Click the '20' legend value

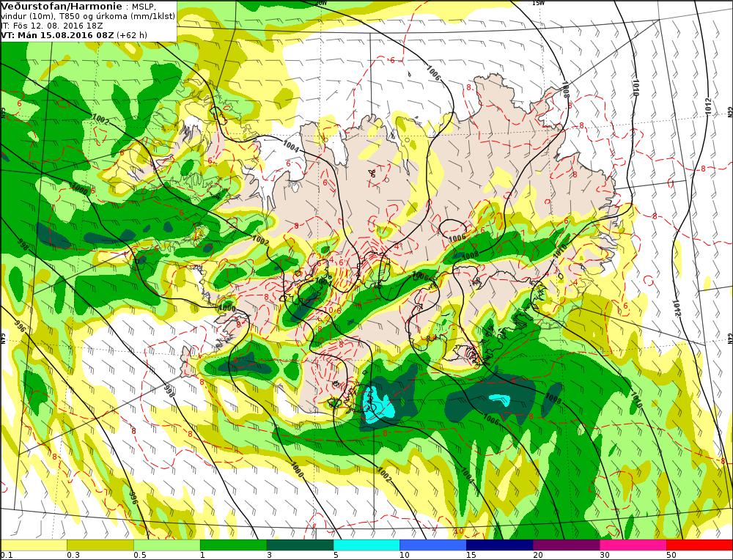[538, 555]
